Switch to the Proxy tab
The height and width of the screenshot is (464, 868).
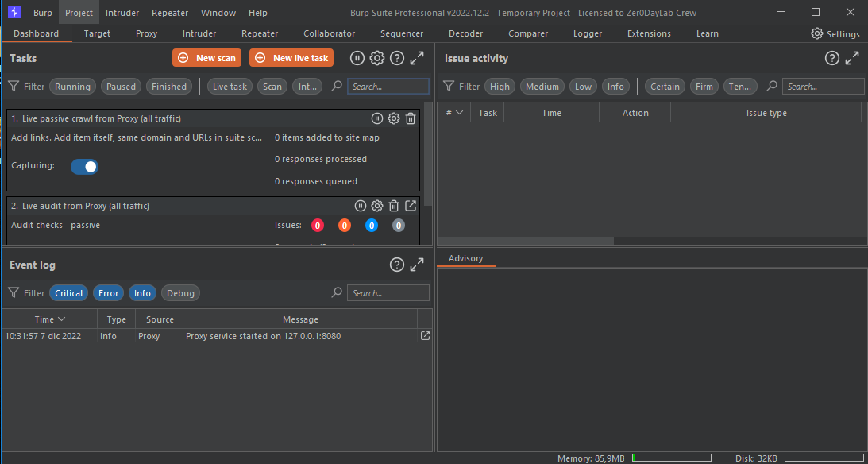147,34
